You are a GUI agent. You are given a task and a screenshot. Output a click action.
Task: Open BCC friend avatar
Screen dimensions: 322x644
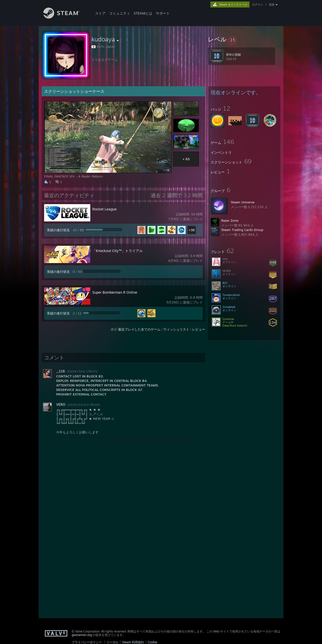[x=216, y=286]
